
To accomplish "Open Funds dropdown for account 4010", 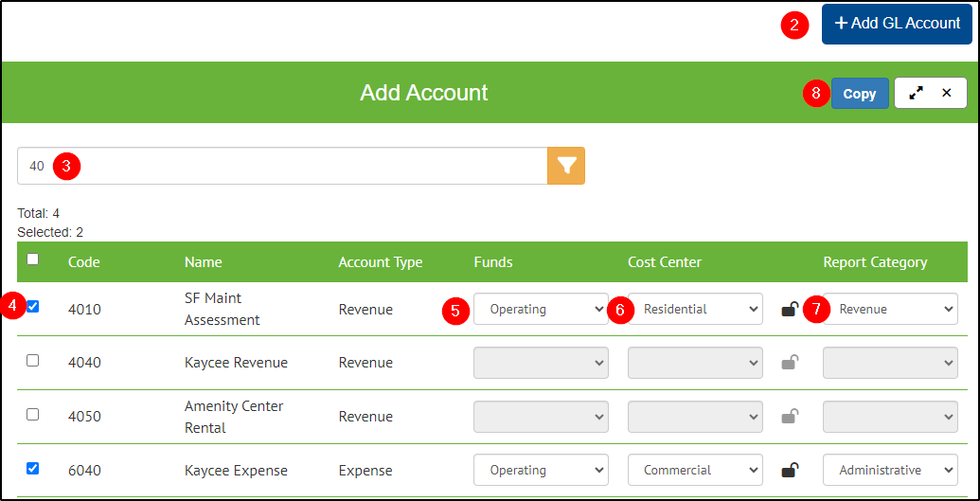I will point(541,309).
